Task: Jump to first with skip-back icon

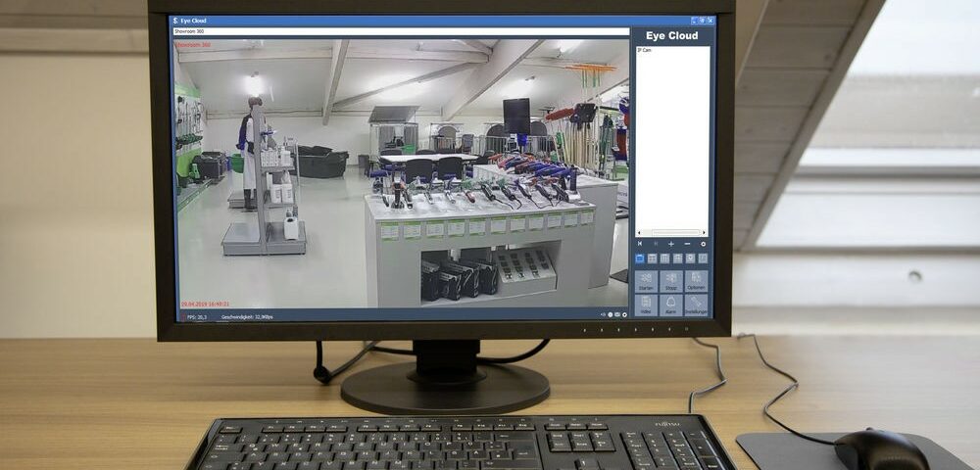Action: [640, 243]
